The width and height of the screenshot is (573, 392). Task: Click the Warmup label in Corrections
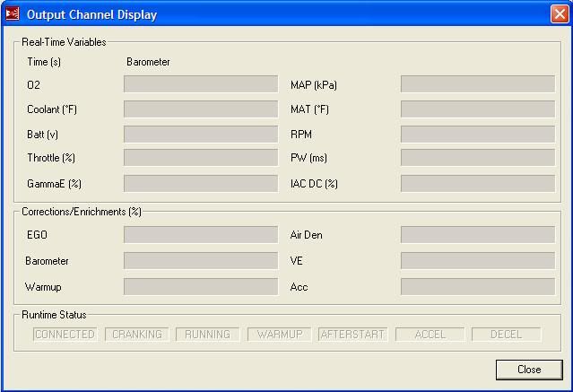[x=43, y=287]
